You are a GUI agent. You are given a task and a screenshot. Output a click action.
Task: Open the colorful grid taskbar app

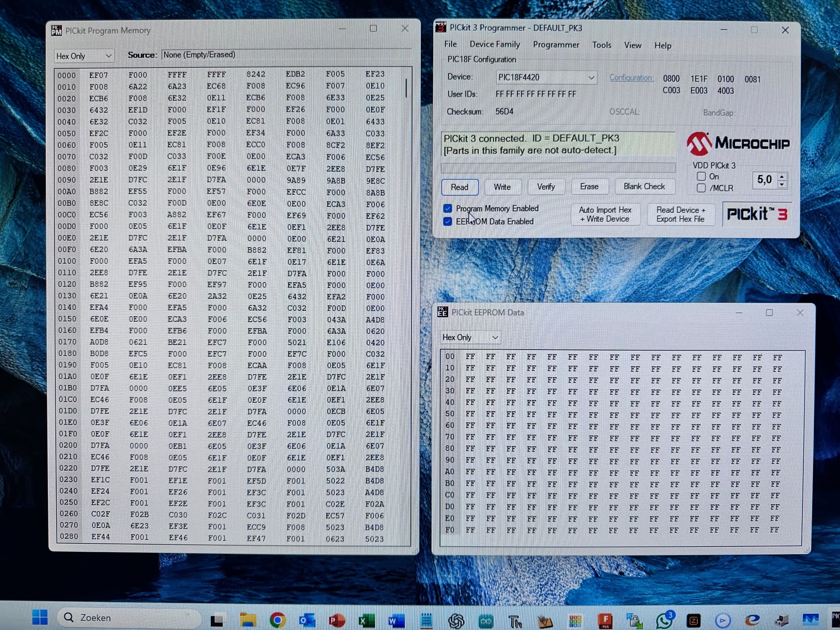tap(575, 621)
